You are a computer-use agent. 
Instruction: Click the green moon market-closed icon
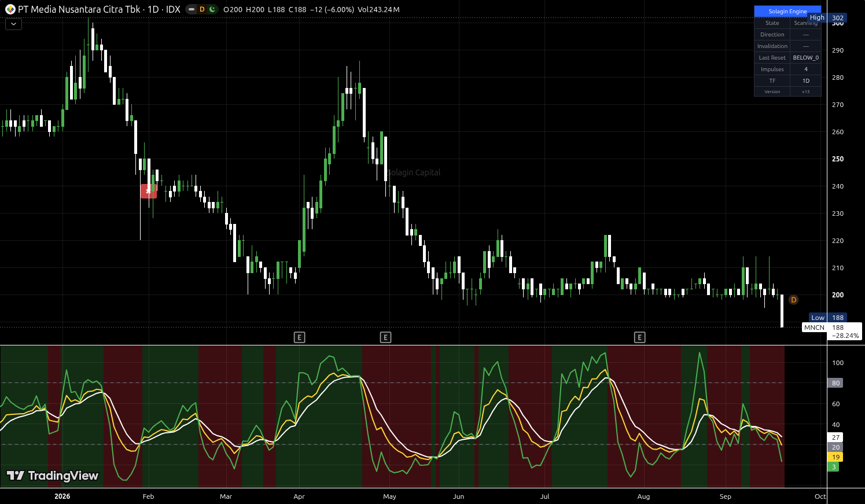pos(212,9)
